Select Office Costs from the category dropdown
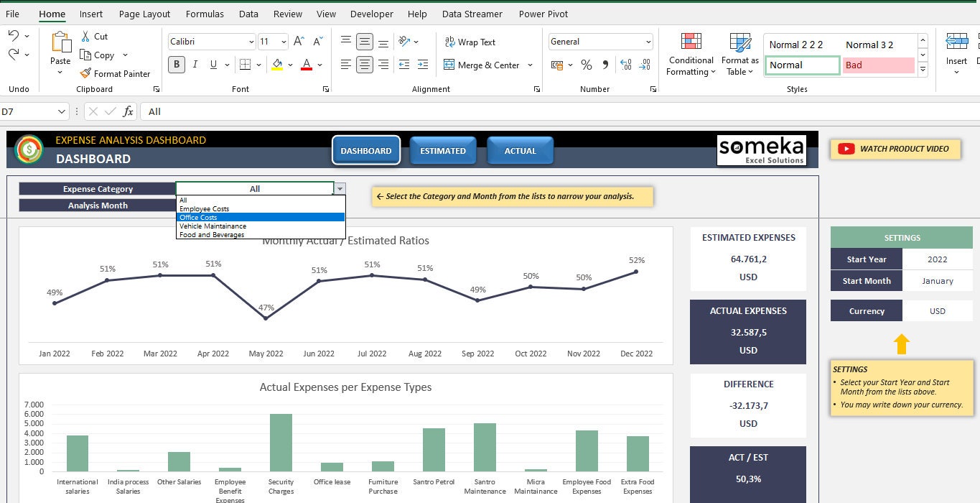This screenshot has width=980, height=503. (x=198, y=217)
